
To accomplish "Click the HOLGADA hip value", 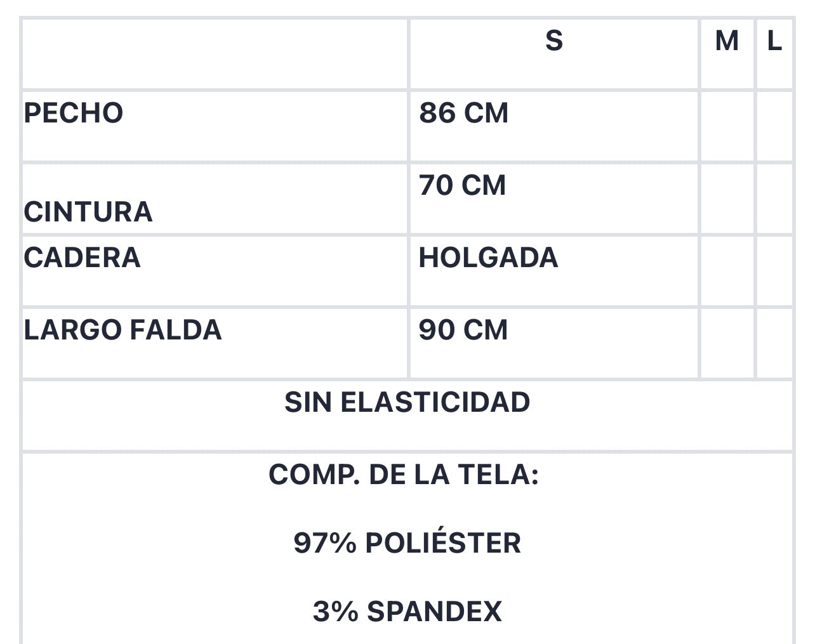I will point(488,258).
